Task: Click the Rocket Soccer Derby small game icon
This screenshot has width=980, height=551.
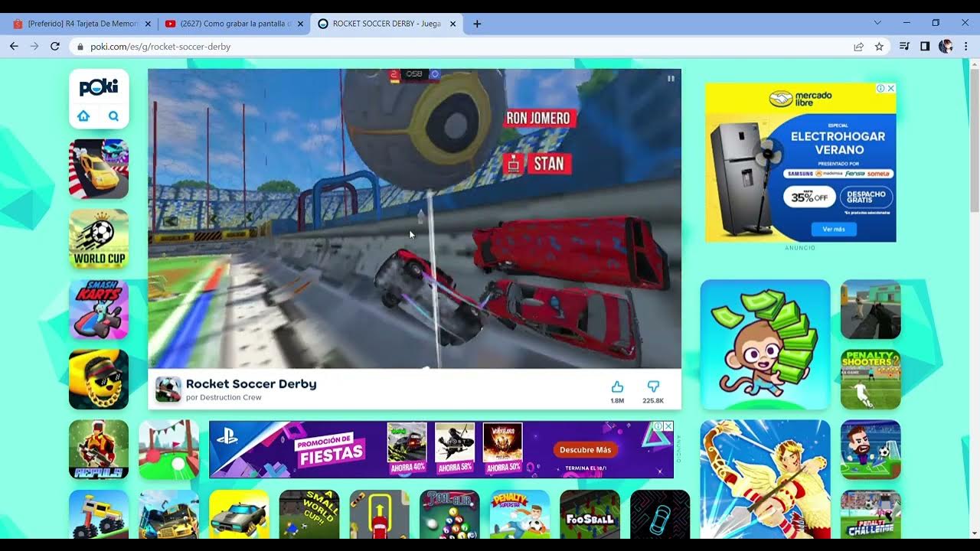Action: [168, 389]
